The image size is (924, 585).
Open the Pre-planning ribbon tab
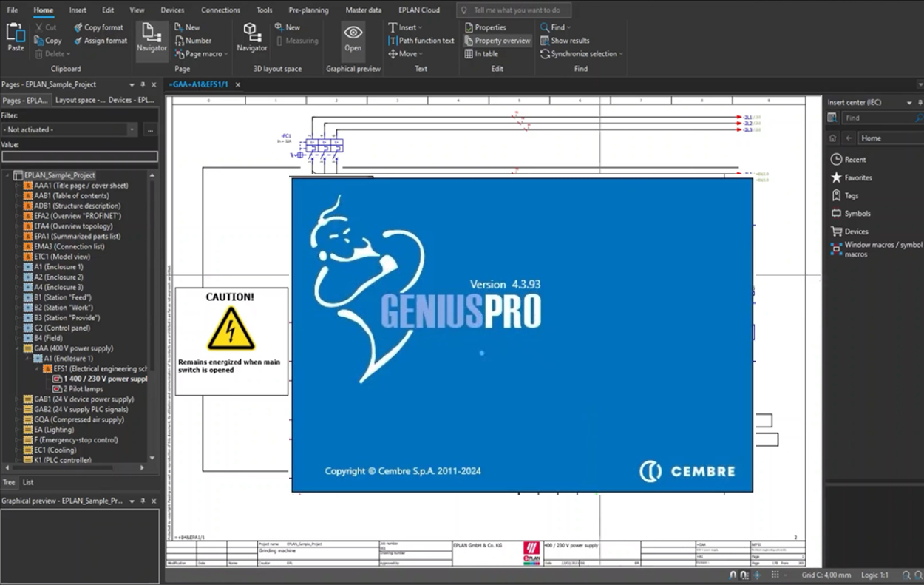308,10
